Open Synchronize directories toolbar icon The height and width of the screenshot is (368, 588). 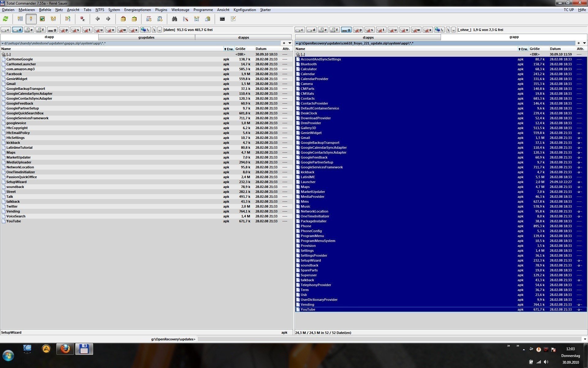point(197,19)
